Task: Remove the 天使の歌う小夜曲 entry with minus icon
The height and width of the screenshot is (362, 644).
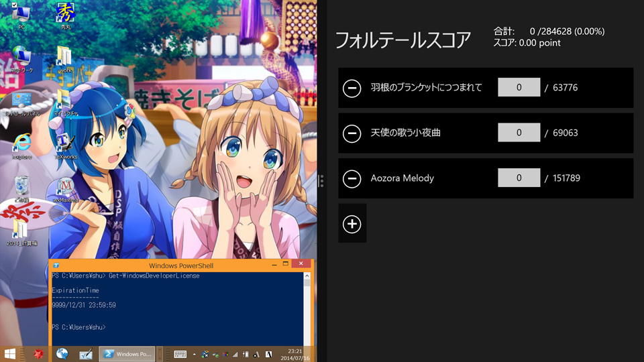Action: 352,133
